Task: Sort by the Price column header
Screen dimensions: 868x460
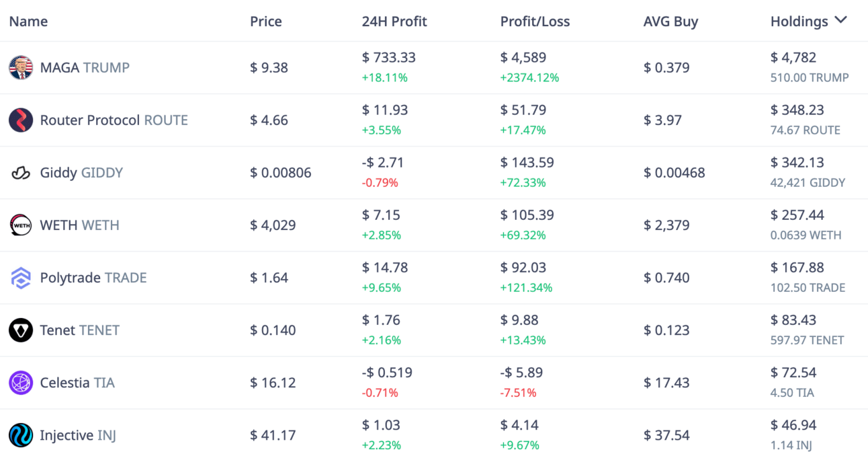Action: [x=266, y=22]
